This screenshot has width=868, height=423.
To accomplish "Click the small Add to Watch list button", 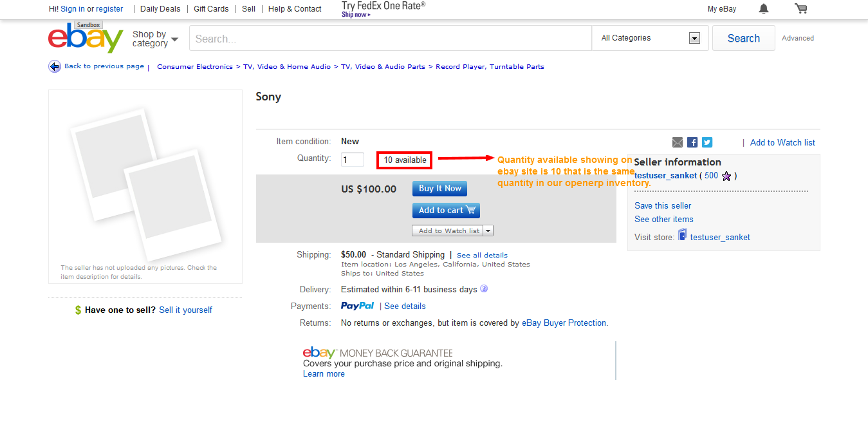I will click(x=448, y=230).
